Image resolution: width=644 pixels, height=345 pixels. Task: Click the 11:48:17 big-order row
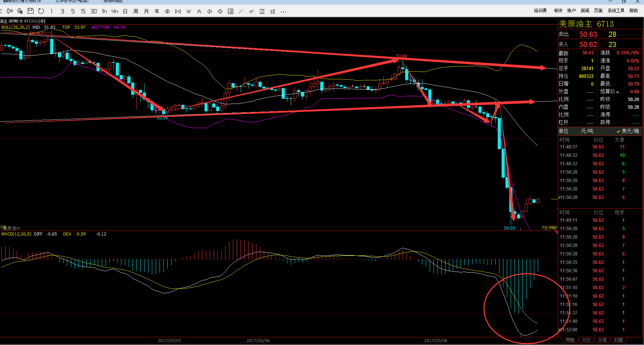pos(600,147)
